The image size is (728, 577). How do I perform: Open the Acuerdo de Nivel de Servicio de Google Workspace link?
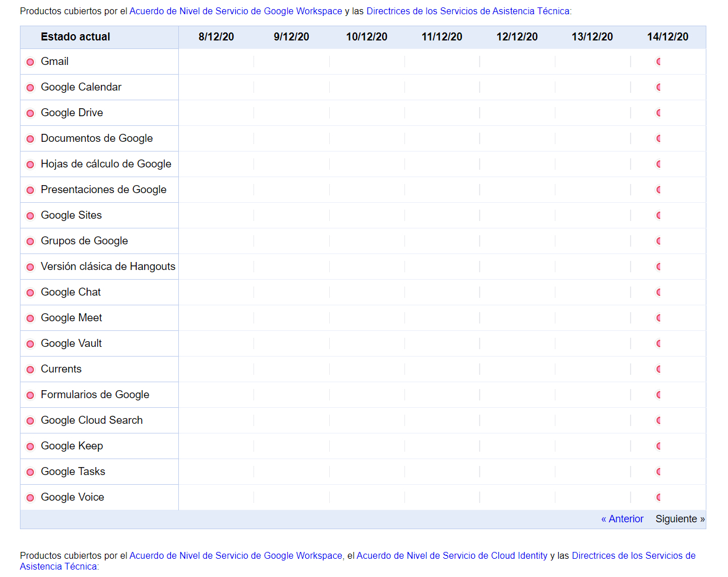(x=234, y=11)
